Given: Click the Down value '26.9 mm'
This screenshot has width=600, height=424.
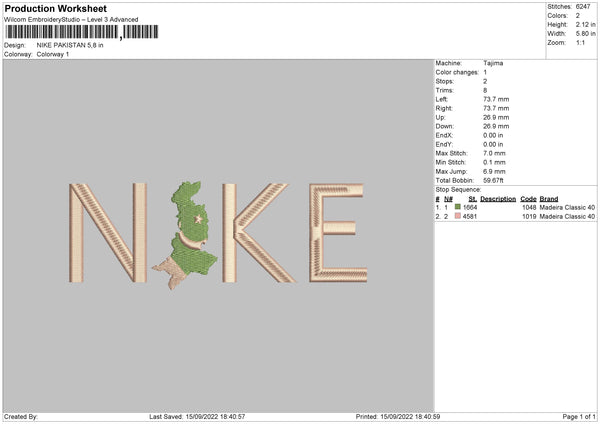Looking at the screenshot, I should coord(496,126).
